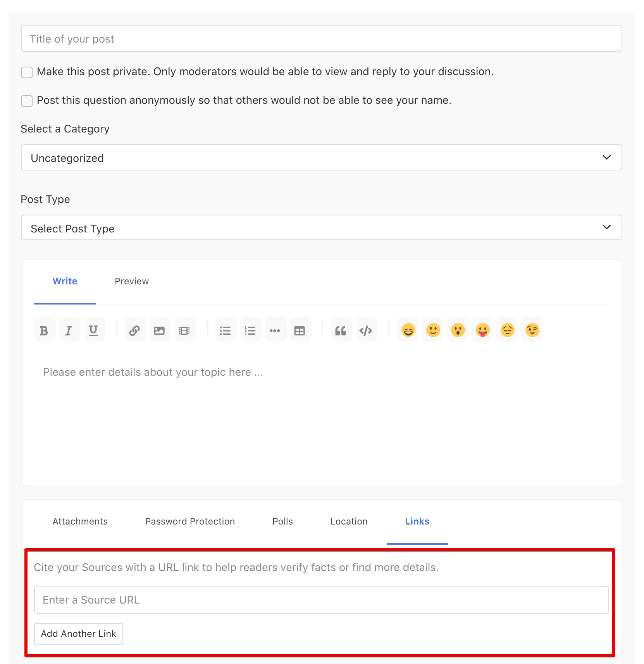644x664 pixels.
Task: Expand the Select Post Type dropdown
Action: click(x=322, y=227)
